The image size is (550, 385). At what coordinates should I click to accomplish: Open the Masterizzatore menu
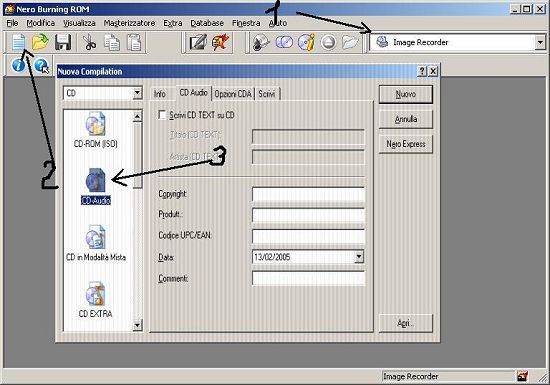(129, 23)
